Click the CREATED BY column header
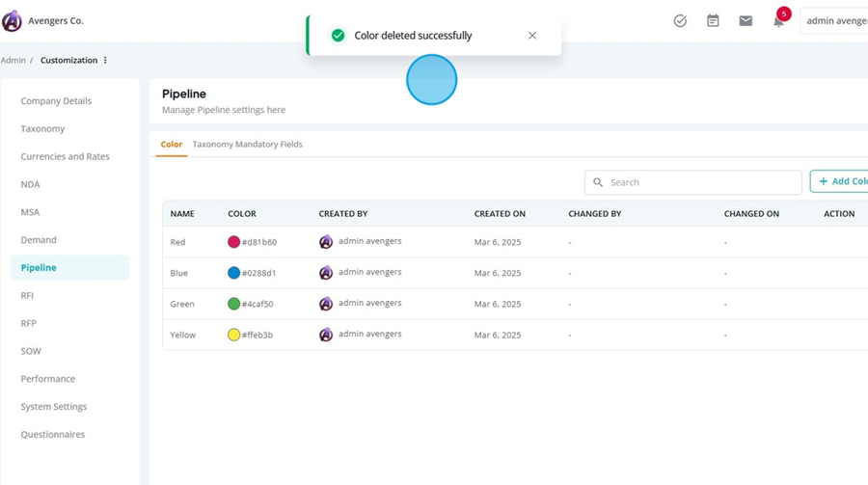The image size is (868, 485). [x=343, y=214]
